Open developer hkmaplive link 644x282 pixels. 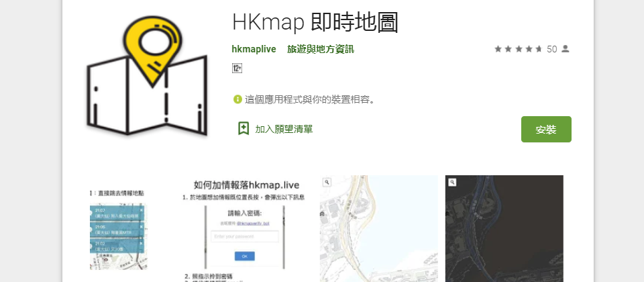tap(254, 49)
